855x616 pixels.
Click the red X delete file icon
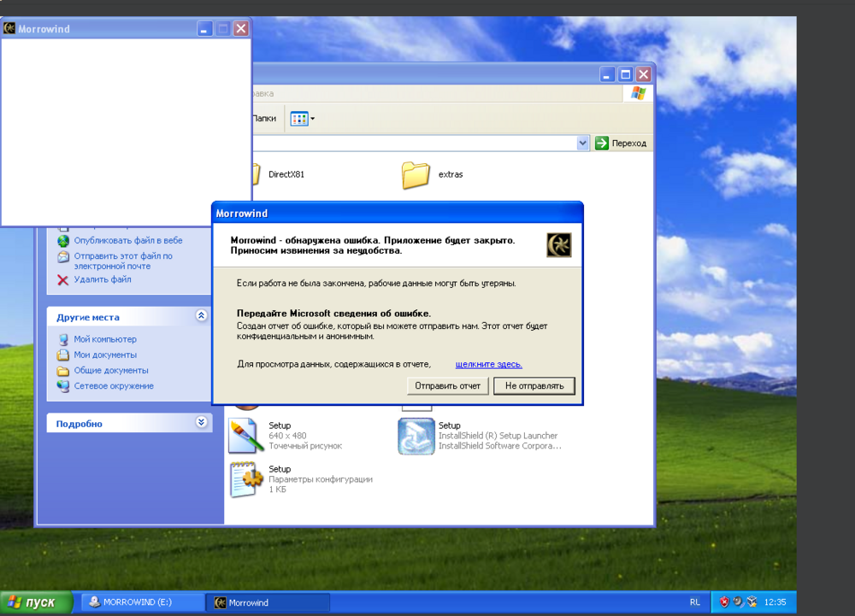pos(62,280)
